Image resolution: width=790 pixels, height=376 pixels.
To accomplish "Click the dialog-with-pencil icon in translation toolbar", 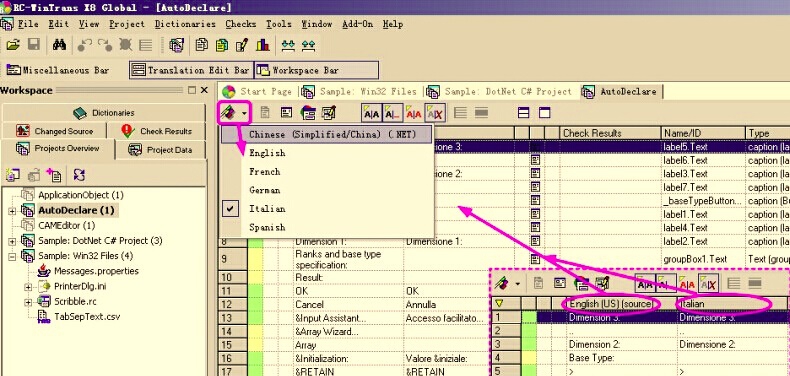I will click(329, 113).
